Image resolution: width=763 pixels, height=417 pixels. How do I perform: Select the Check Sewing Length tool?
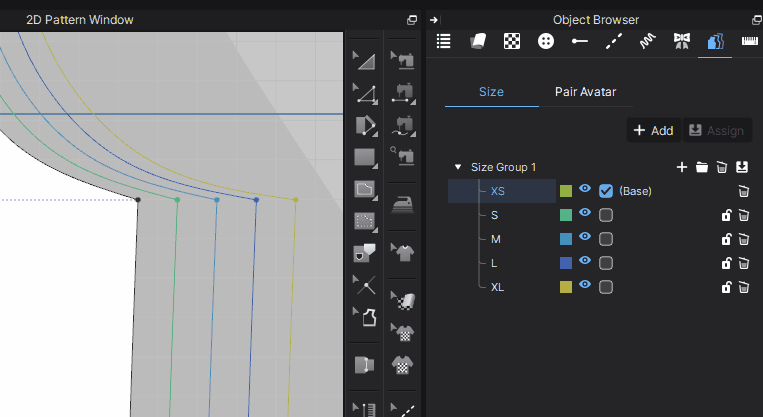402,156
